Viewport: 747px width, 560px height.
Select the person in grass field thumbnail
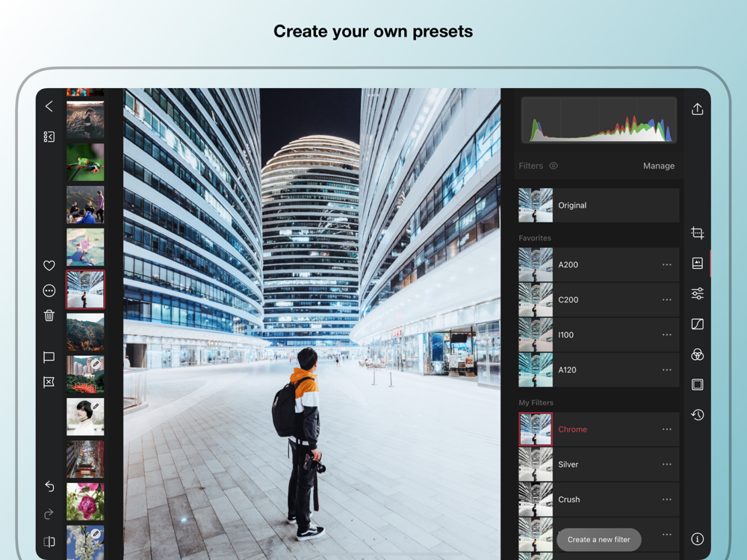tap(85, 120)
